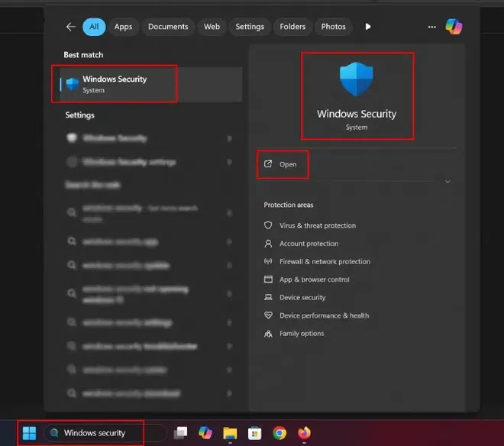The width and height of the screenshot is (504, 446).
Task: Click the Protection areas heading
Action: pyautogui.click(x=289, y=205)
